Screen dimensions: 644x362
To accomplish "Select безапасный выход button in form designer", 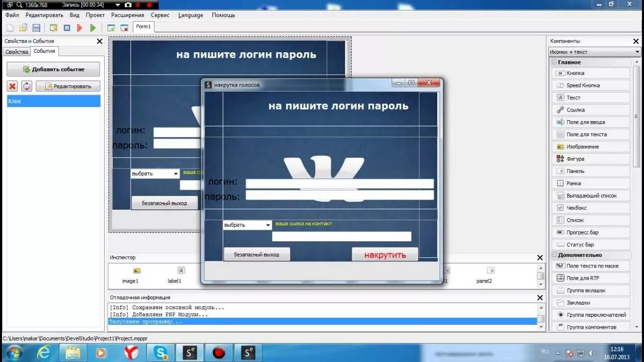I will (165, 203).
